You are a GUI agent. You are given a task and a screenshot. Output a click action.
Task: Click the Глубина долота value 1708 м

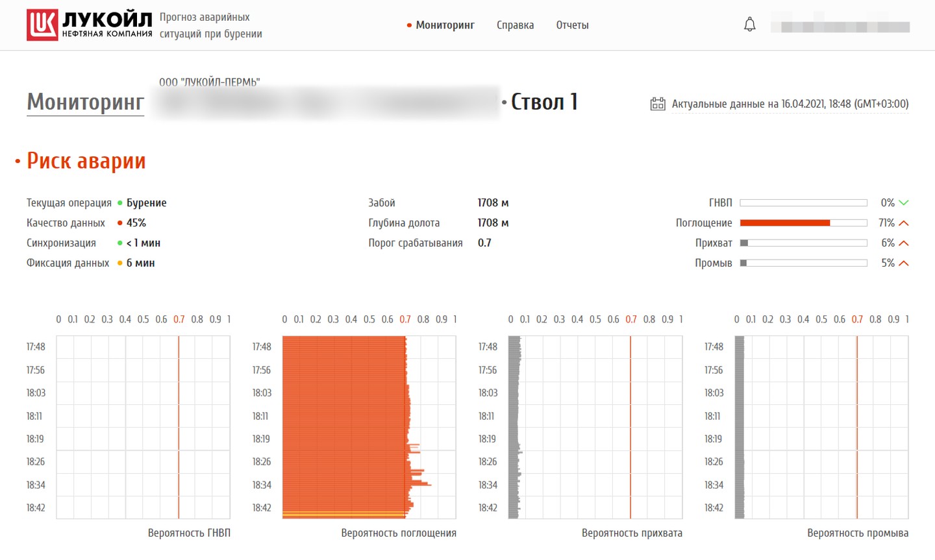[x=493, y=223]
